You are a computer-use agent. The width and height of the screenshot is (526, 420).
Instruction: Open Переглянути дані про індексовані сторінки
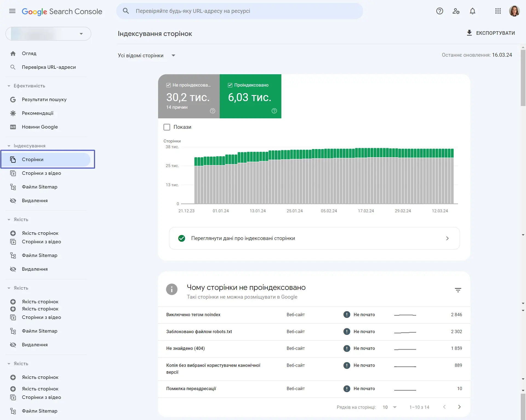pos(314,238)
